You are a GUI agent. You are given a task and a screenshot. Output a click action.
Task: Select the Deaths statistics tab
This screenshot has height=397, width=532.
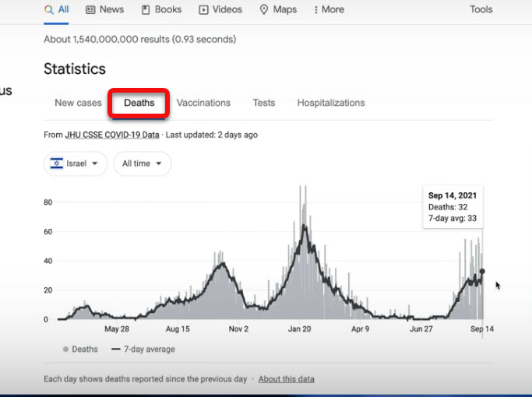click(x=139, y=103)
